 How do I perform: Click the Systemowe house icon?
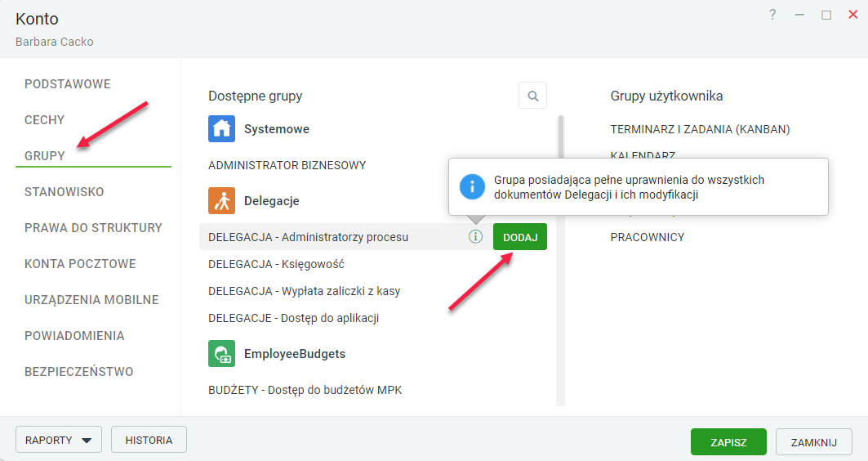[x=221, y=128]
